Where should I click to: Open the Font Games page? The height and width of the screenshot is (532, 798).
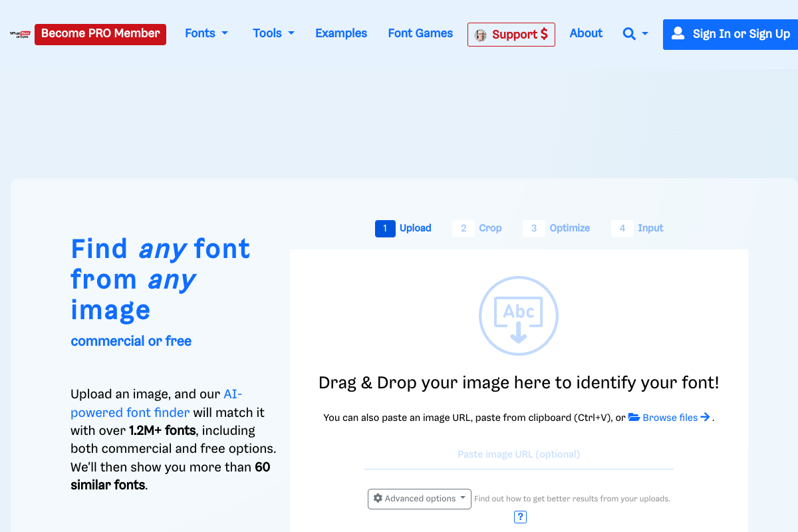420,33
